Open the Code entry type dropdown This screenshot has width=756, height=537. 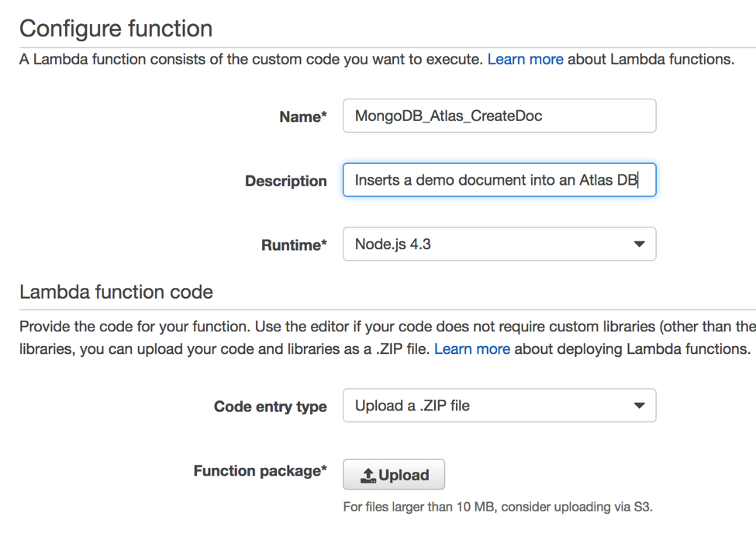(x=499, y=405)
